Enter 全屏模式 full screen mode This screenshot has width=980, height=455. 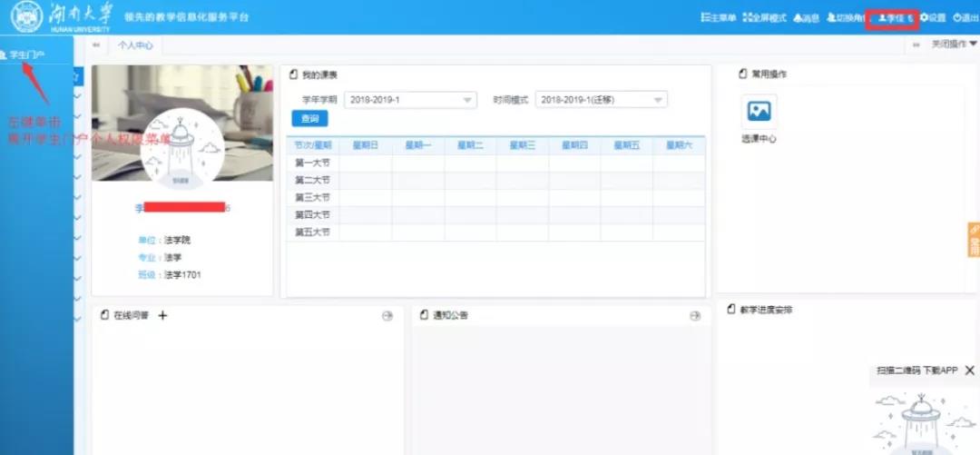click(x=764, y=18)
